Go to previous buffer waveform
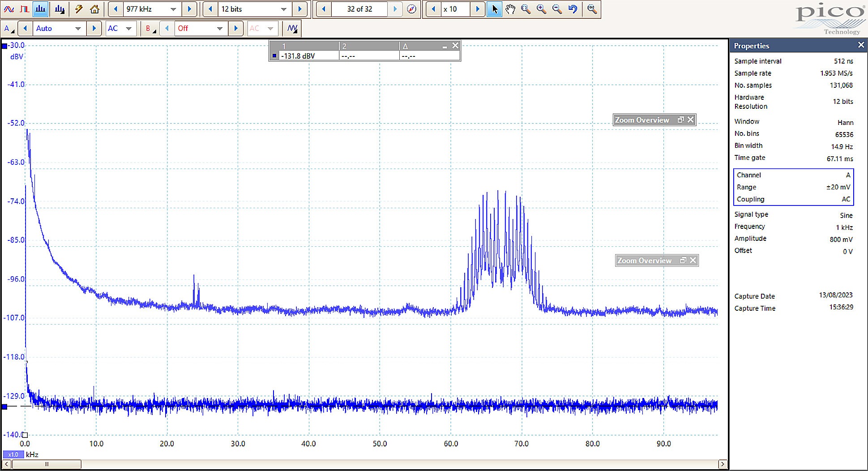This screenshot has height=471, width=868. [324, 9]
